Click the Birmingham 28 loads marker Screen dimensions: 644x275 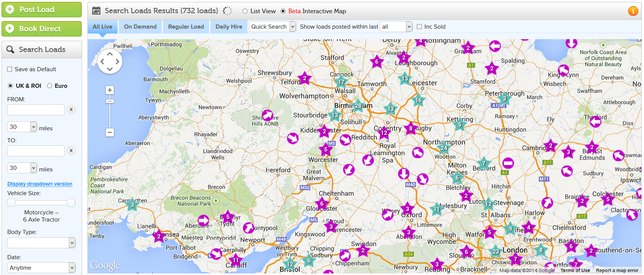click(358, 106)
